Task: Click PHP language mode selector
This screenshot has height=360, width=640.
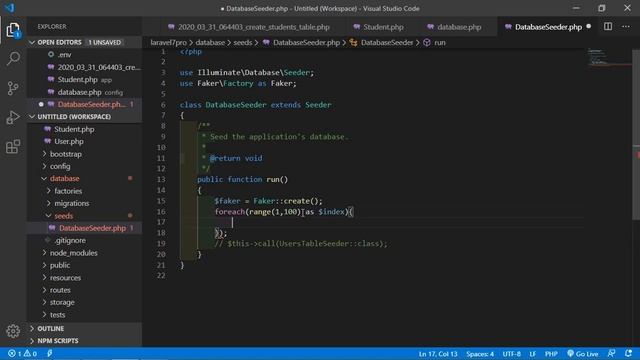Action: point(551,354)
